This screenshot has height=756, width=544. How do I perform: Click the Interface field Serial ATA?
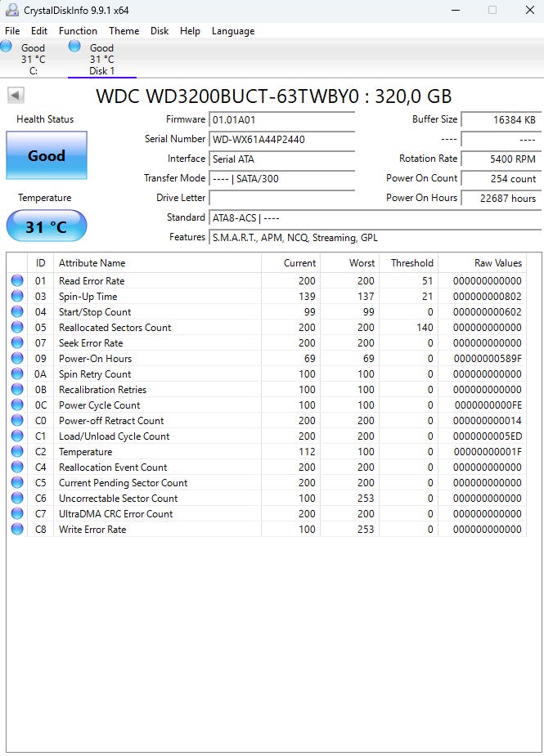[x=282, y=159]
